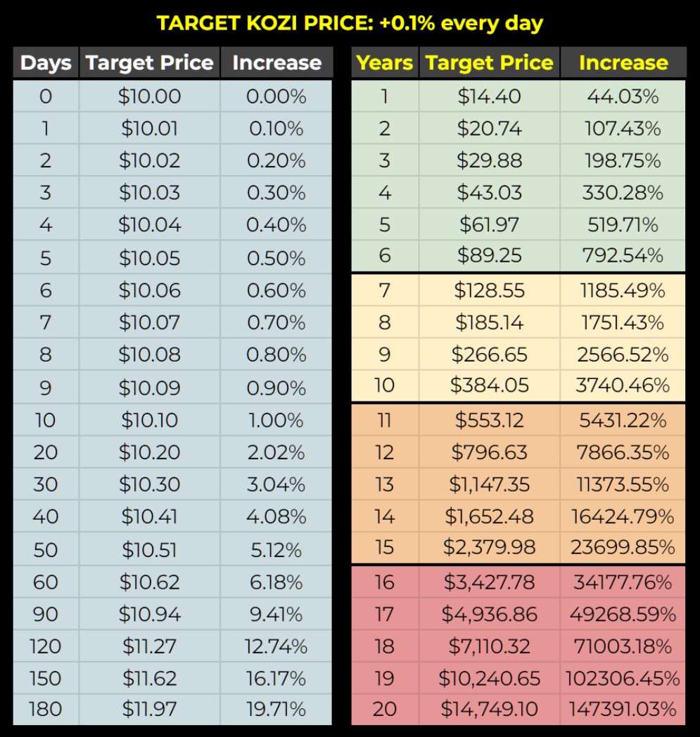Click the $14,749.10 year 20 price
The image size is (700, 737).
[490, 709]
